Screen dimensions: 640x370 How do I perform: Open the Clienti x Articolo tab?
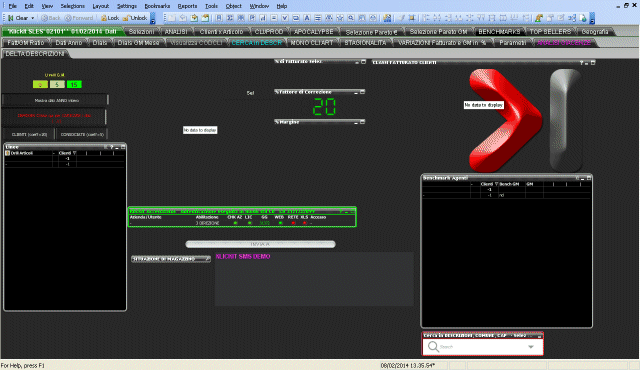(222, 31)
